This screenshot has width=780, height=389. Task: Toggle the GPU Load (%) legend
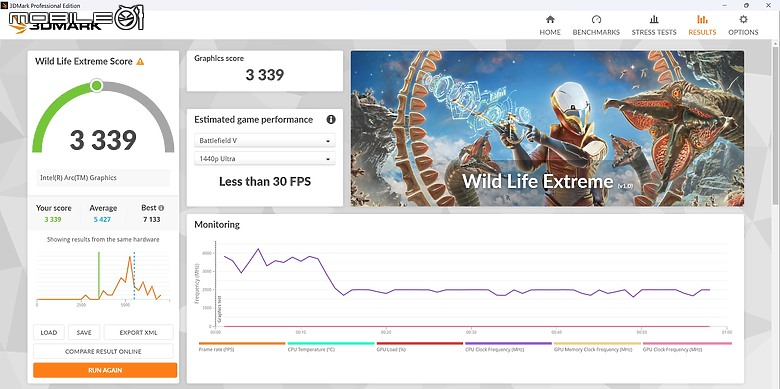(419, 346)
